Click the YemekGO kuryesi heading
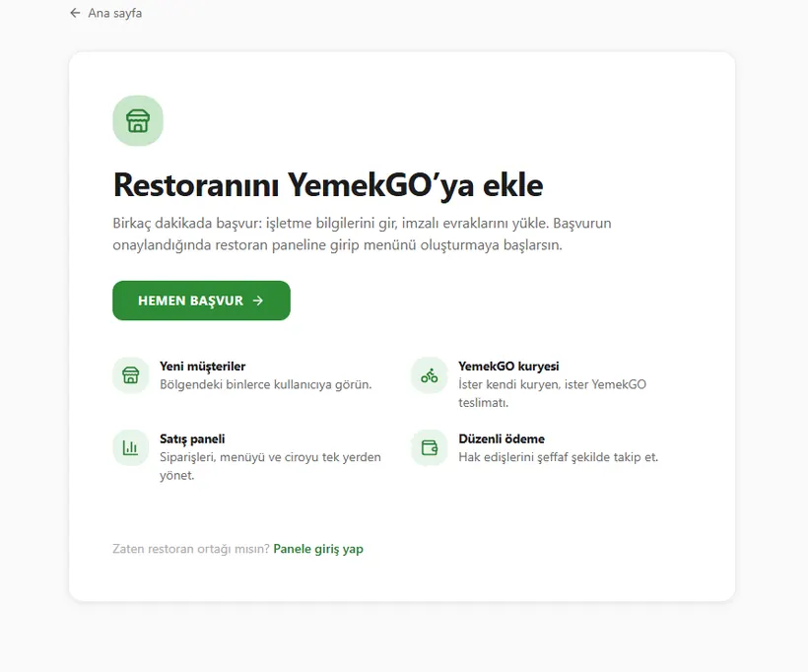Image resolution: width=808 pixels, height=672 pixels. pyautogui.click(x=508, y=367)
